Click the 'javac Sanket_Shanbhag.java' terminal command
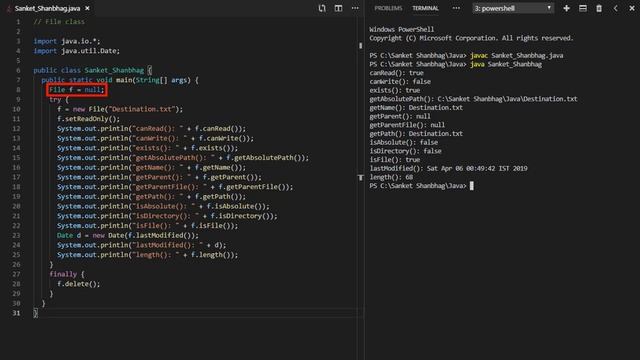This screenshot has height=360, width=640. [x=517, y=56]
